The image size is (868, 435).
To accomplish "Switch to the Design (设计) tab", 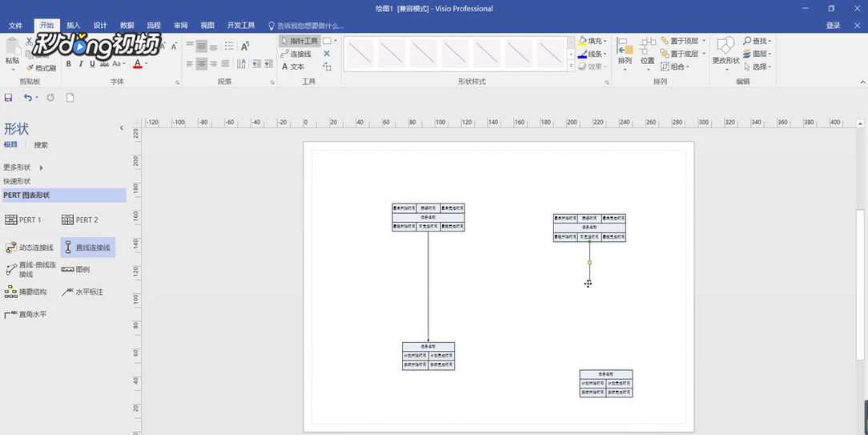I will click(x=100, y=26).
